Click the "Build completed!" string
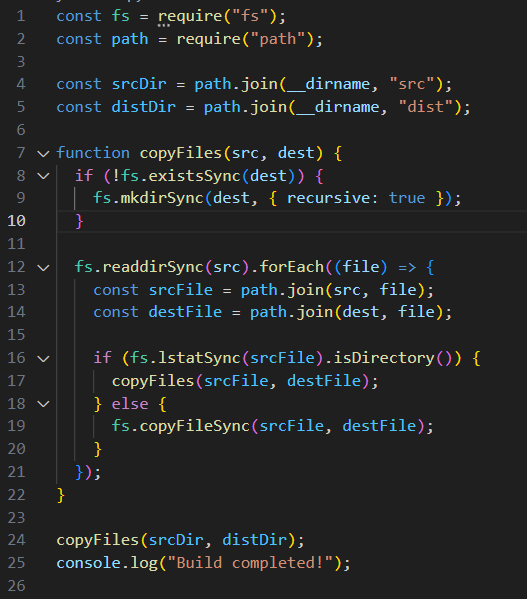Viewport: 527px width, 599px height. tap(250, 563)
